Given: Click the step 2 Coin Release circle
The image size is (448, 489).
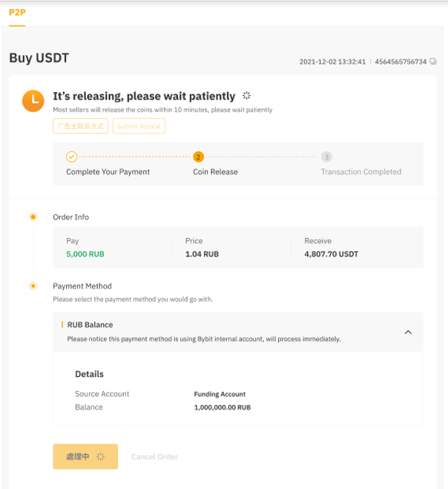Looking at the screenshot, I should click(198, 157).
